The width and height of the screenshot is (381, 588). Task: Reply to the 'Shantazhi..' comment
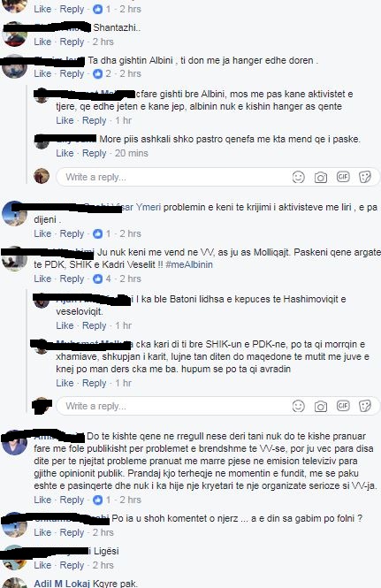(72, 42)
